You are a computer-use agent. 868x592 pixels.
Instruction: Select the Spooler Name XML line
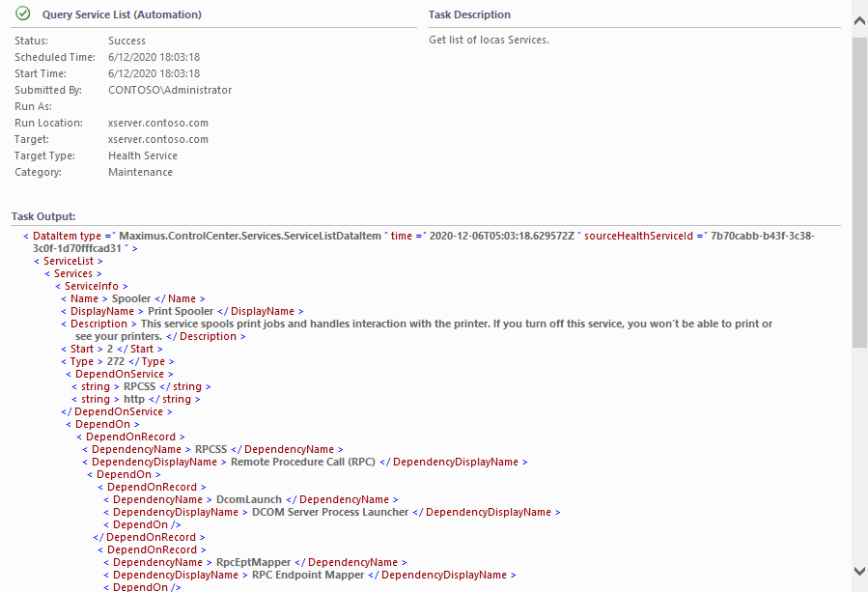click(133, 299)
